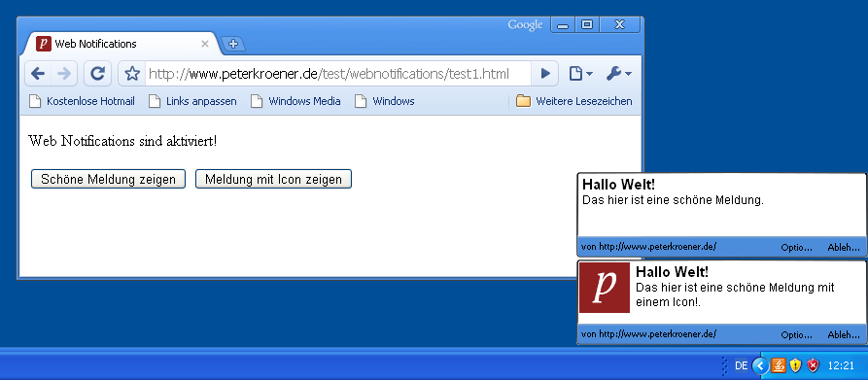The width and height of the screenshot is (868, 380).
Task: Click the 12:21 taskbar clock
Action: 841,365
